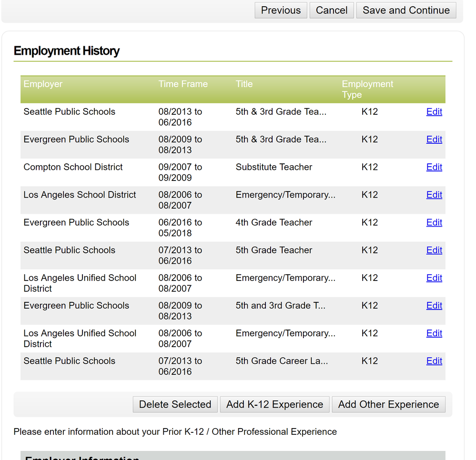Click the 09/2007 to 09/2009 time frame
The width and height of the screenshot is (476, 460).
tap(180, 172)
